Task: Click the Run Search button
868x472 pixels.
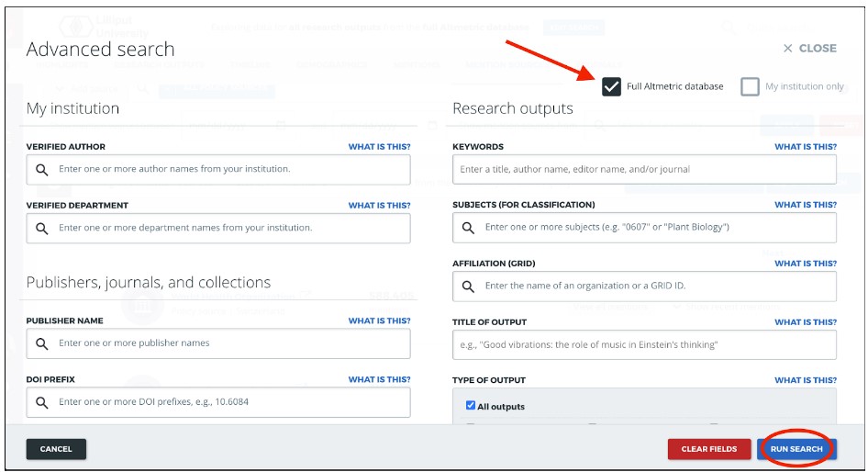Action: (x=796, y=449)
